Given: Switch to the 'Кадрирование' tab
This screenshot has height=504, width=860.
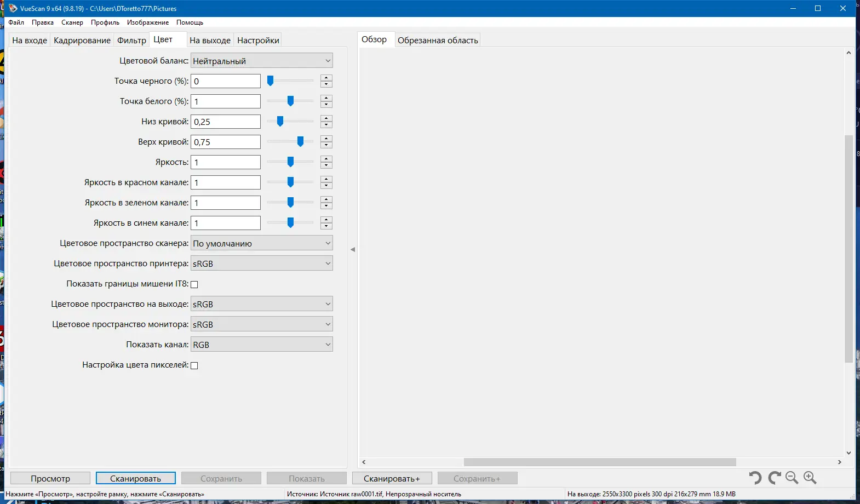Looking at the screenshot, I should (82, 40).
